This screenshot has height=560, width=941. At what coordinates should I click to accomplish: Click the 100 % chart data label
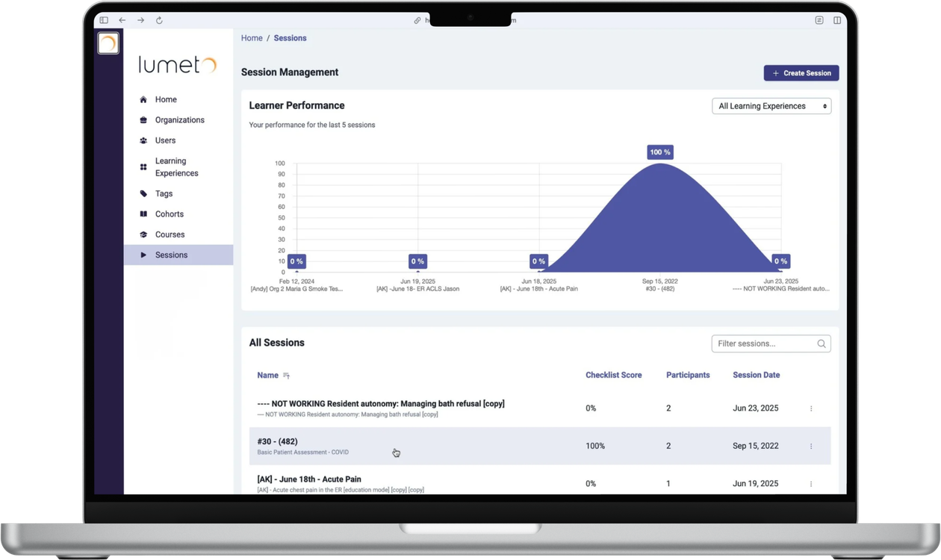tap(660, 152)
